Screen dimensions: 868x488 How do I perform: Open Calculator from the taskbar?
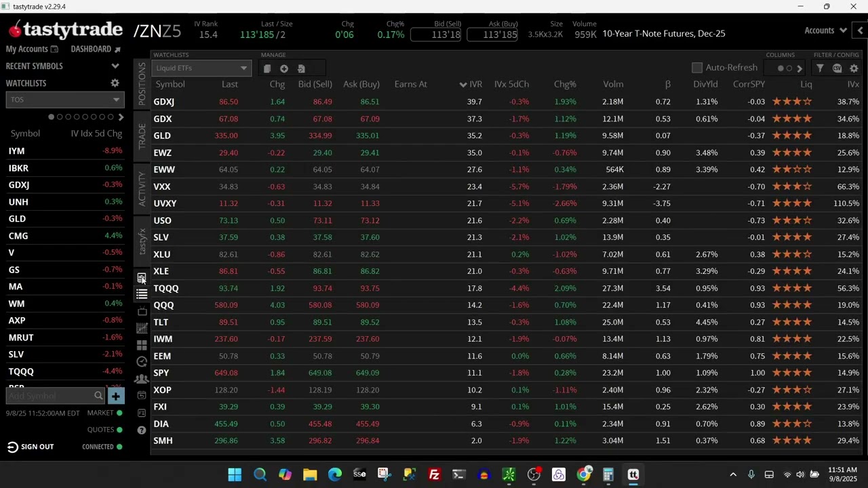(608, 474)
